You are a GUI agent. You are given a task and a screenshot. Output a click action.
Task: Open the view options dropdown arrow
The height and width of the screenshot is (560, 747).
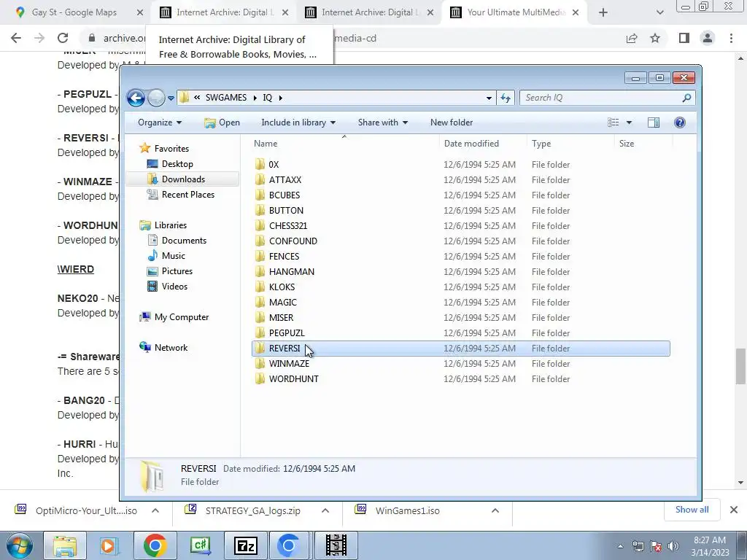pos(629,122)
